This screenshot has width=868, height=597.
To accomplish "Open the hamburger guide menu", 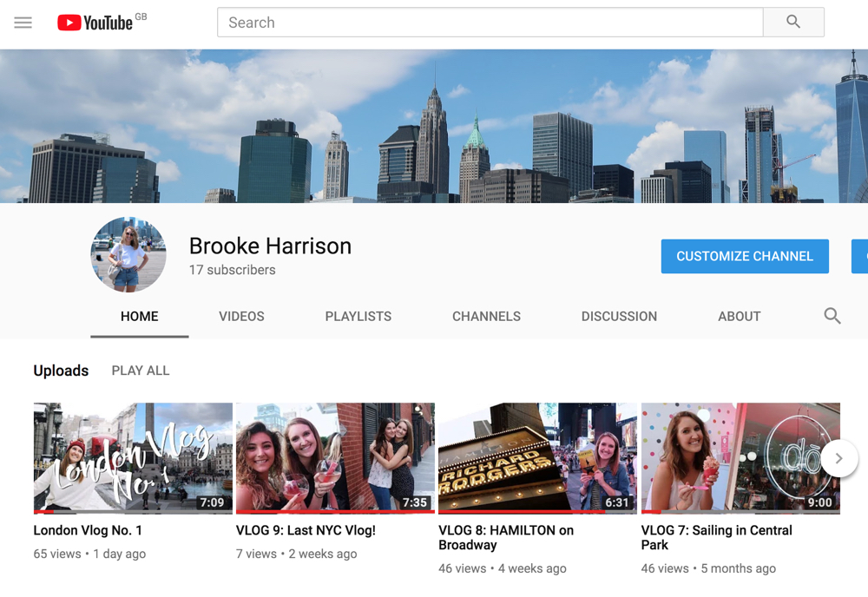I will (23, 23).
